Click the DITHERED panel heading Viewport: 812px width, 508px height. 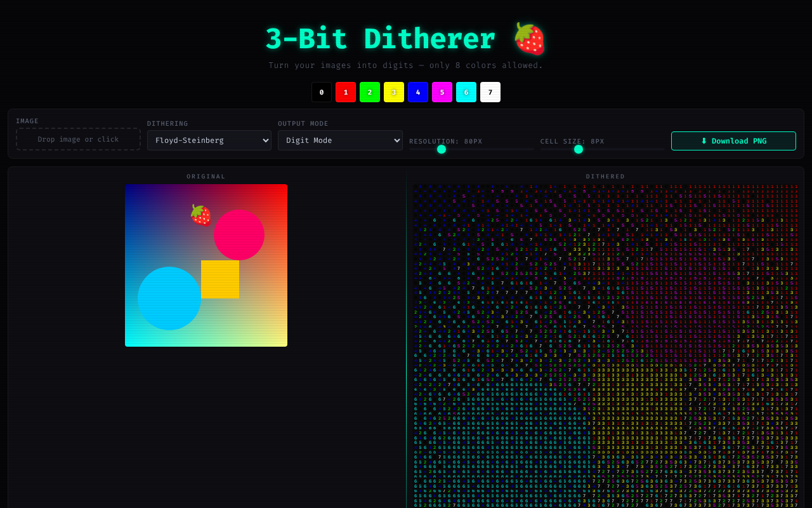point(606,177)
